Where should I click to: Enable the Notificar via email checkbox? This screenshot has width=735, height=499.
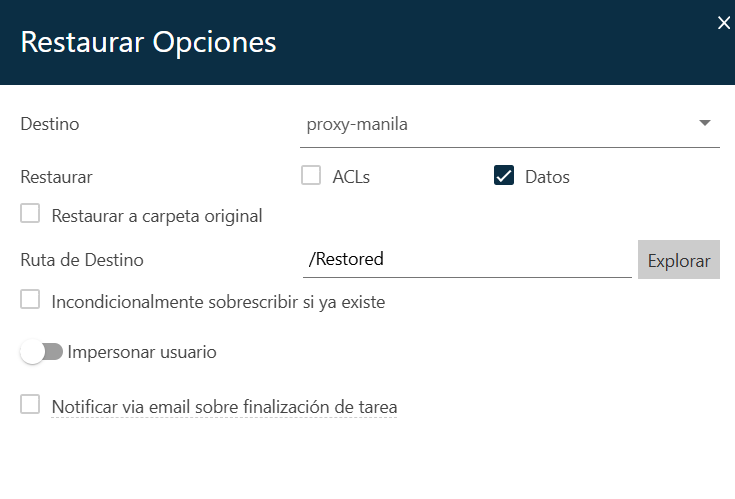click(x=30, y=405)
